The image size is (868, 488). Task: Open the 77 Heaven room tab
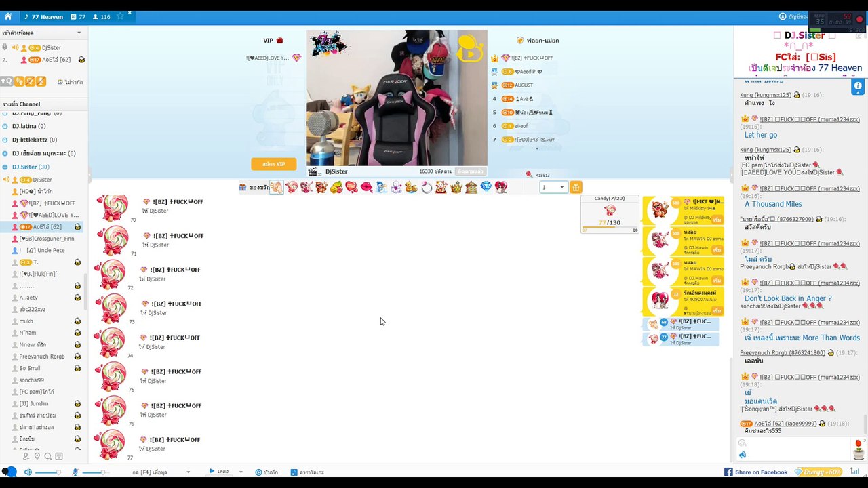click(x=43, y=17)
